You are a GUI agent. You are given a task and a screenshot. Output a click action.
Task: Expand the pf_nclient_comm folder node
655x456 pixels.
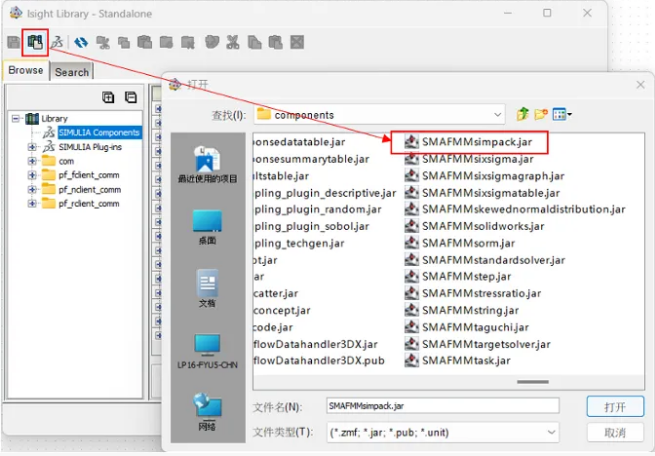point(32,189)
